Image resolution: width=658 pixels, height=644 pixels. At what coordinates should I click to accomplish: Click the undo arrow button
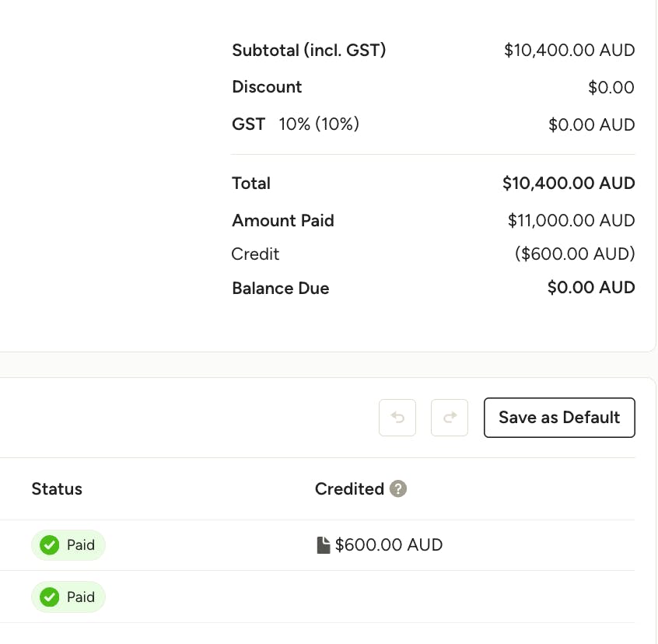click(397, 418)
